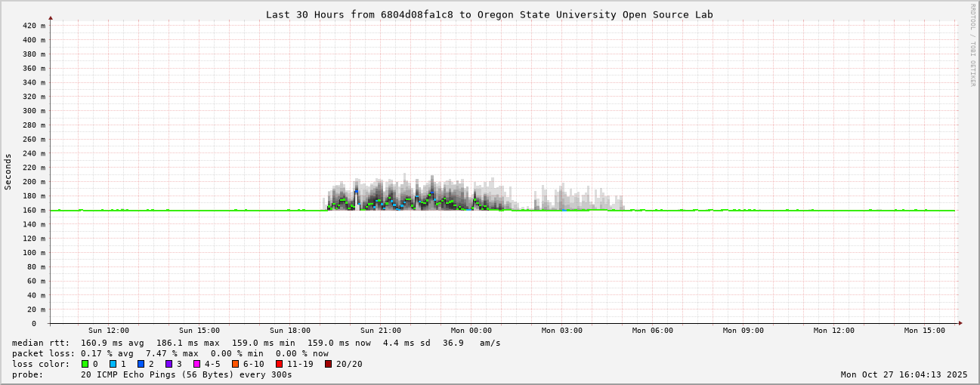Viewport: 980px width, 385px height.
Task: Click the Mon 06:00 time axis label
Action: click(652, 331)
